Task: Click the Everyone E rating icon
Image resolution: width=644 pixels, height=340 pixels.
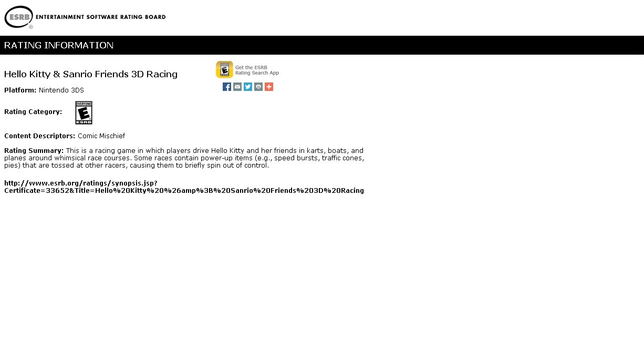Action: tap(84, 112)
